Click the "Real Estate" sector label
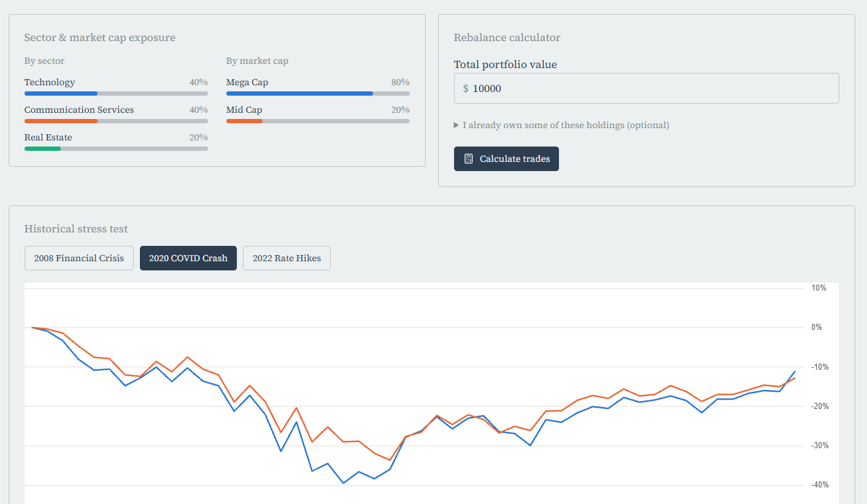Screen dimensions: 867x504 (48, 137)
